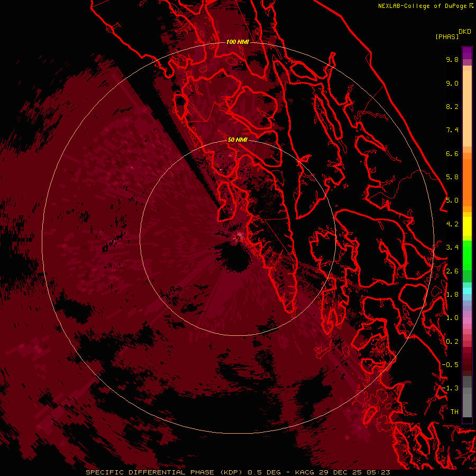The height and width of the screenshot is (476, 476).
Task: Click the yellow segment of the color bar
Action: coord(467,226)
